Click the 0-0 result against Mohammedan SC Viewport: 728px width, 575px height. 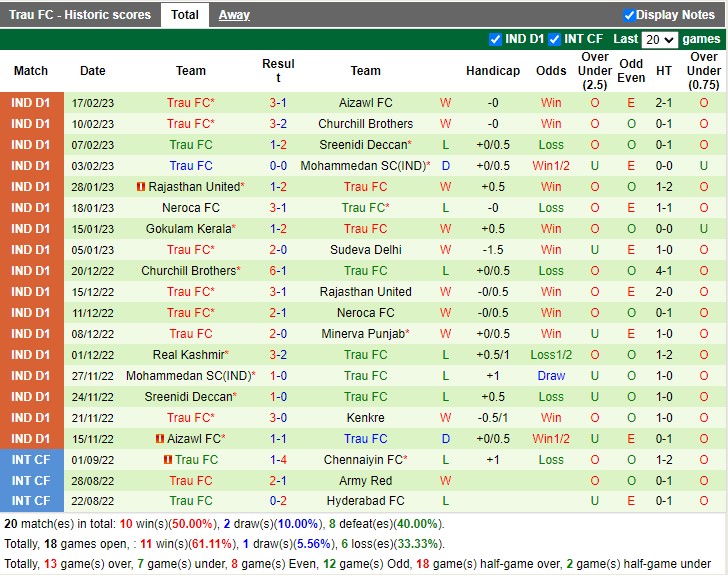278,166
